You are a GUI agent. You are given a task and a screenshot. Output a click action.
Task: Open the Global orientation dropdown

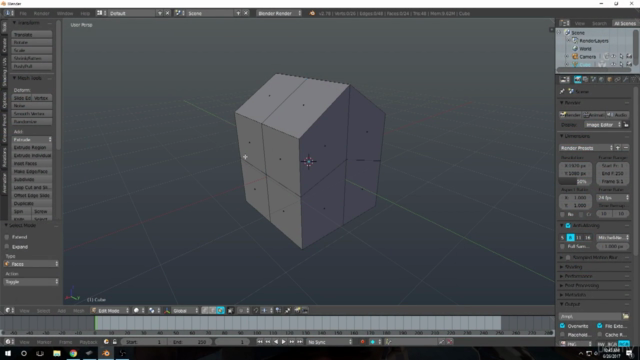[185, 311]
